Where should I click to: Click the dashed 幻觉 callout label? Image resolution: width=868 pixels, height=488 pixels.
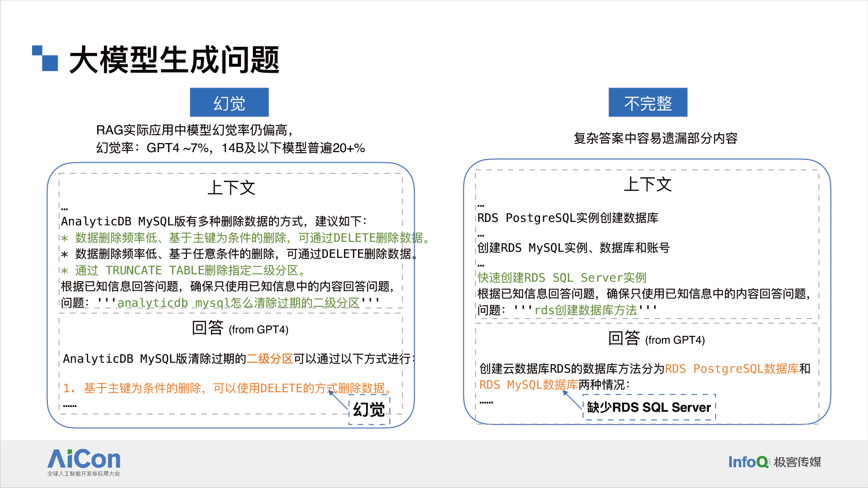pyautogui.click(x=369, y=410)
